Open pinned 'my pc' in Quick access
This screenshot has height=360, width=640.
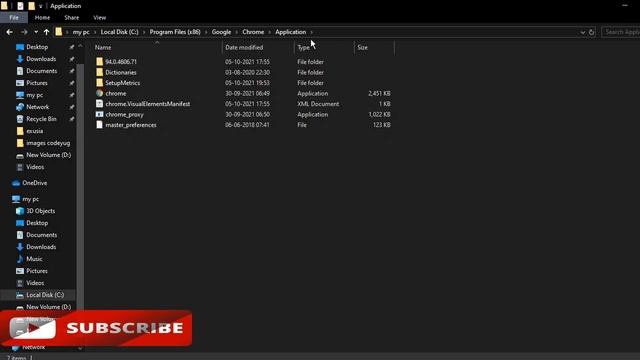34,95
